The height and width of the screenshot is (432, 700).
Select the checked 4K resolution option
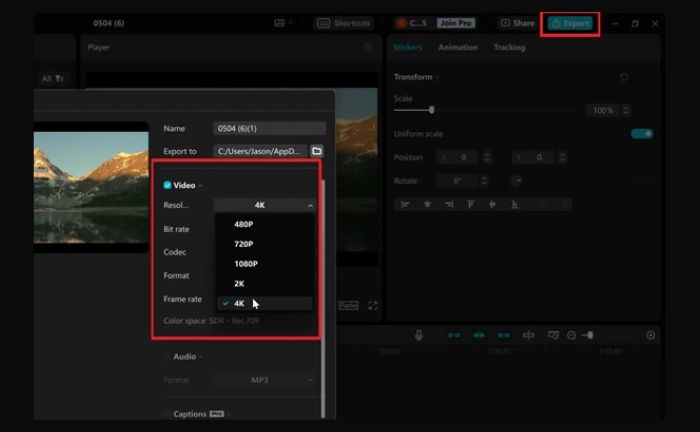tap(264, 303)
